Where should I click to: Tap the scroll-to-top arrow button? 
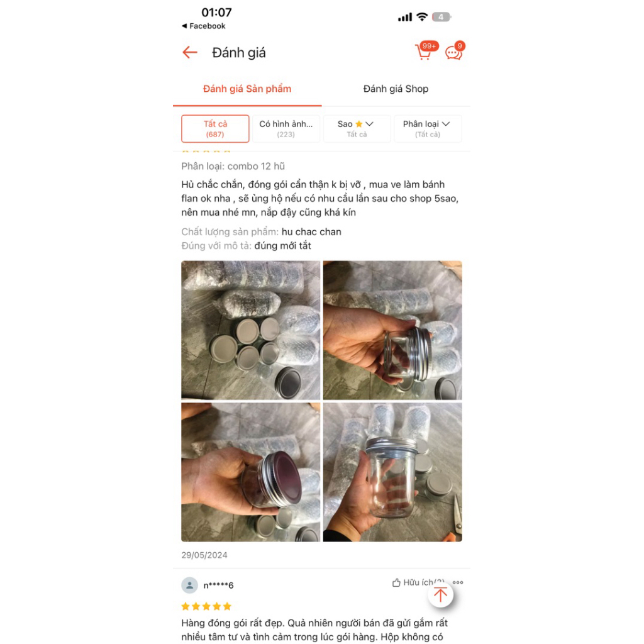[x=440, y=594]
